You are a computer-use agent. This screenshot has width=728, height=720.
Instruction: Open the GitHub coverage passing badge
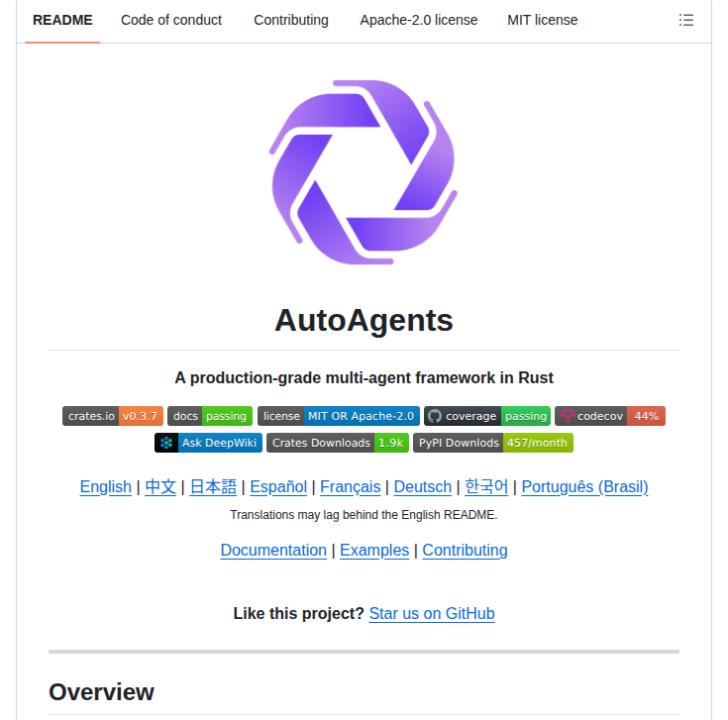(x=487, y=416)
